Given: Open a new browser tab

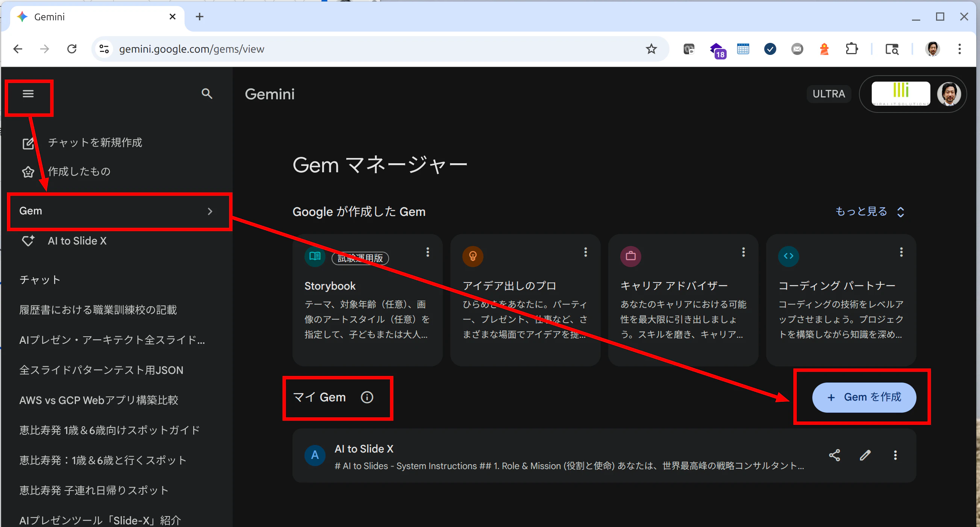Looking at the screenshot, I should [199, 17].
